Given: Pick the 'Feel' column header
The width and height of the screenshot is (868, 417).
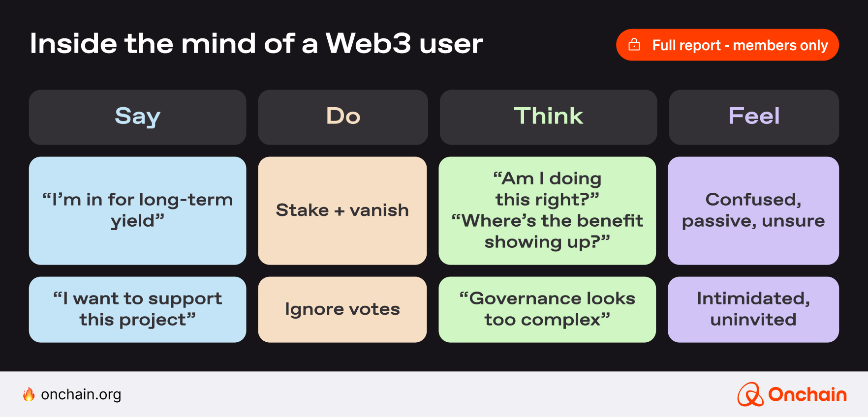Looking at the screenshot, I should (754, 117).
